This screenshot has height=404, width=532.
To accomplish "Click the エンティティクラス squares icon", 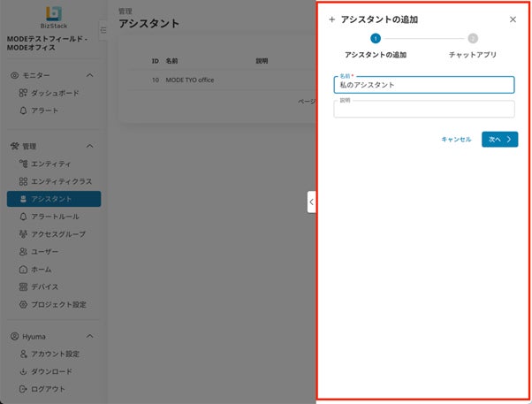I will [23, 181].
